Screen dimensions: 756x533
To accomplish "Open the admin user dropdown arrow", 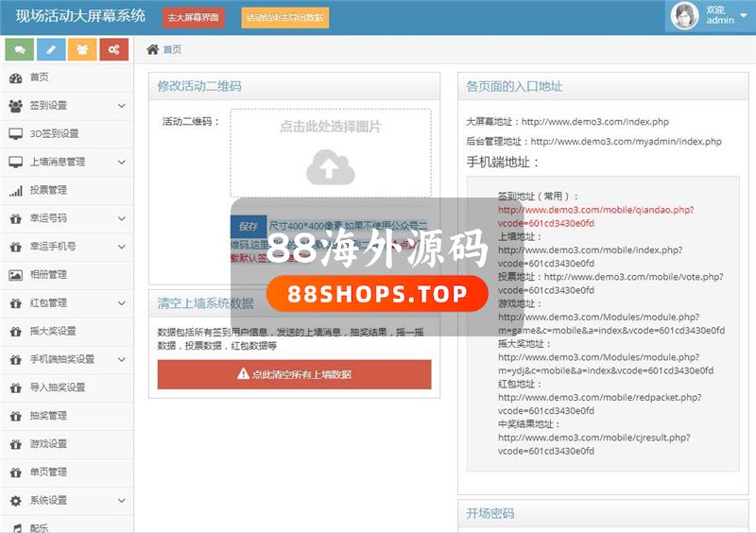I will (745, 16).
